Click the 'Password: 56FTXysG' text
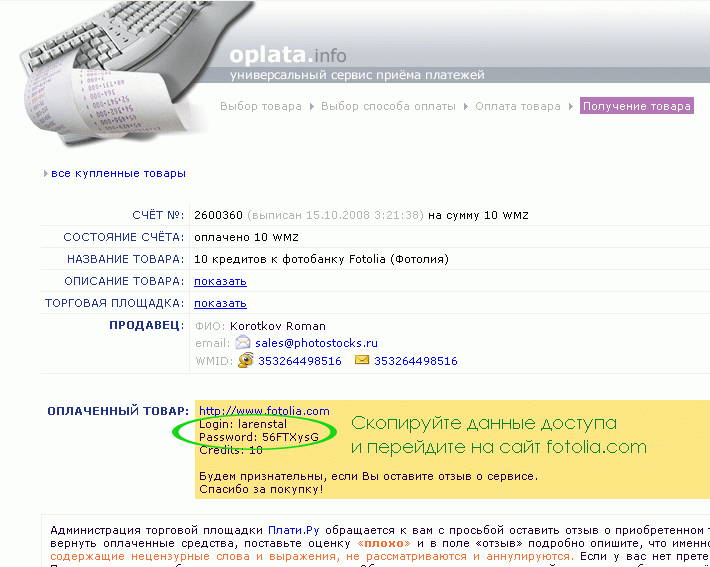The image size is (710, 567). pos(259,437)
